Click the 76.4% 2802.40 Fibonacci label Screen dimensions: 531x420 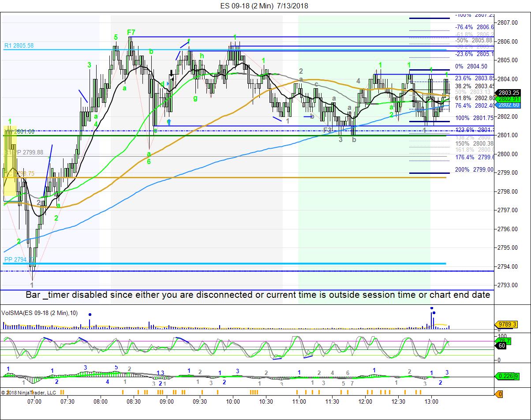point(475,106)
